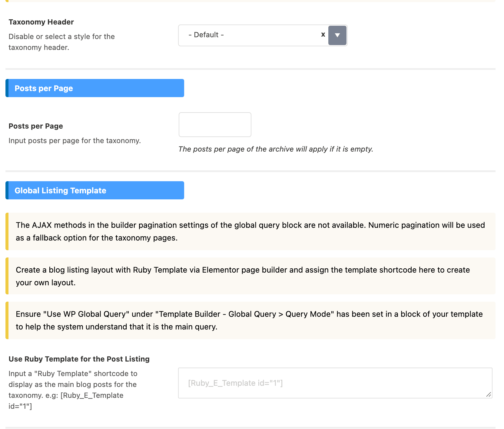Click the 'Input a "Ruby Template" shortcode' description
This screenshot has height=429, width=504.
(73, 390)
